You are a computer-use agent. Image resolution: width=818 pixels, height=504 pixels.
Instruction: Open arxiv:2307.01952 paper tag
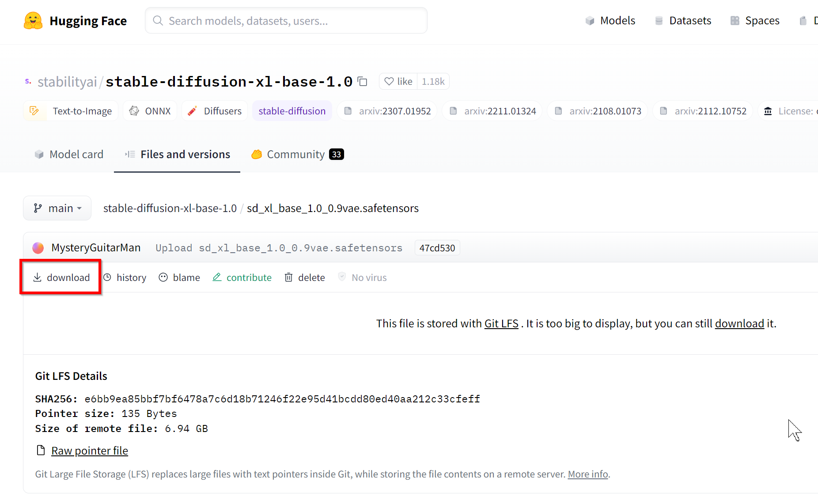coord(387,111)
